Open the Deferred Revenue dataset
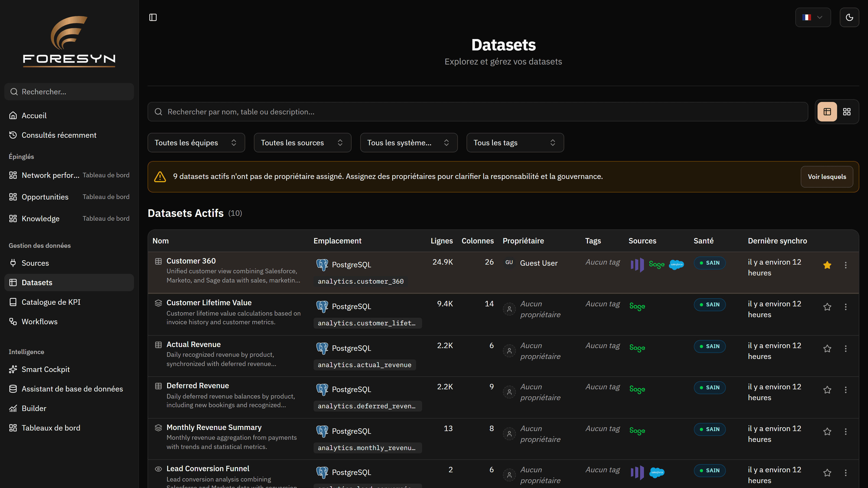The image size is (868, 488). (197, 386)
